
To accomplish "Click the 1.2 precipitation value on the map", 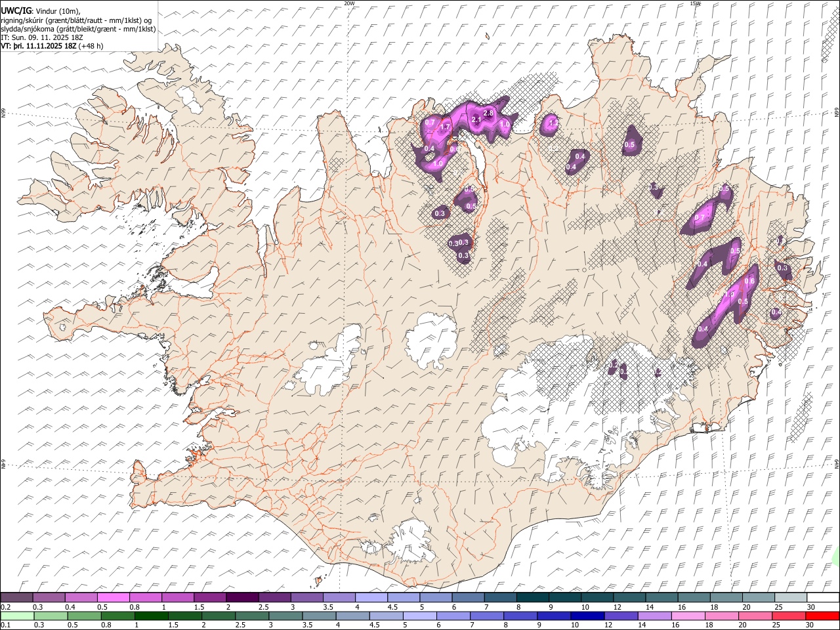I will pyautogui.click(x=553, y=122).
